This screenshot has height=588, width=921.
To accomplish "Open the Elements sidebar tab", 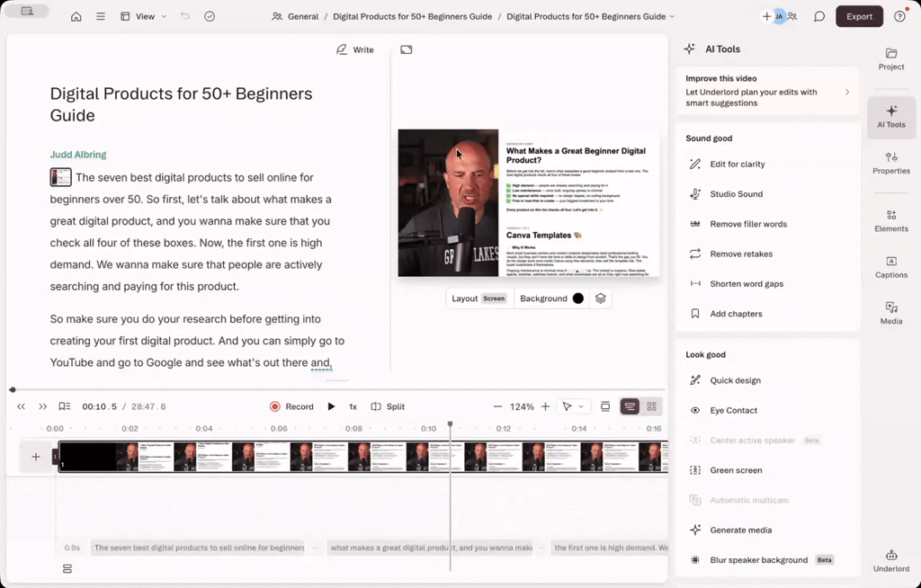I will pos(891,221).
